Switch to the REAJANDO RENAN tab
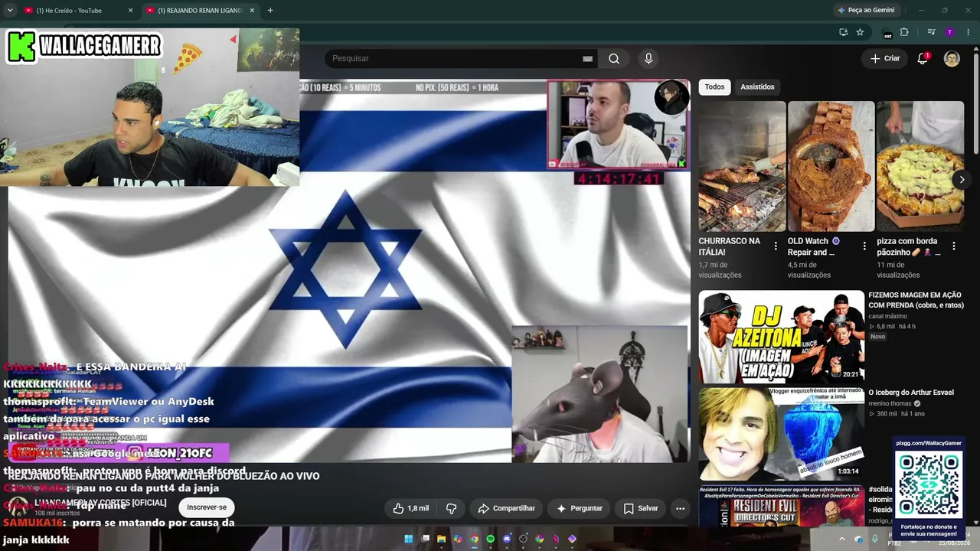The image size is (980, 551). (x=201, y=11)
